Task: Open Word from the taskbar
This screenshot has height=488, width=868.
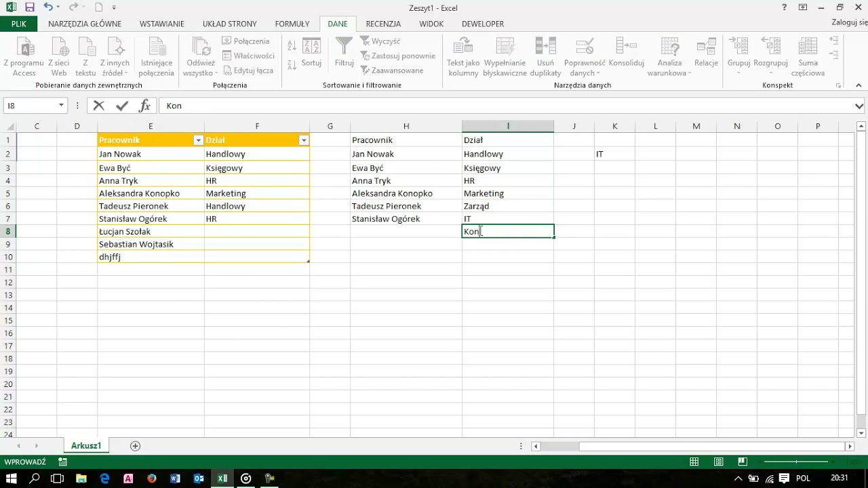Action: pos(175,478)
